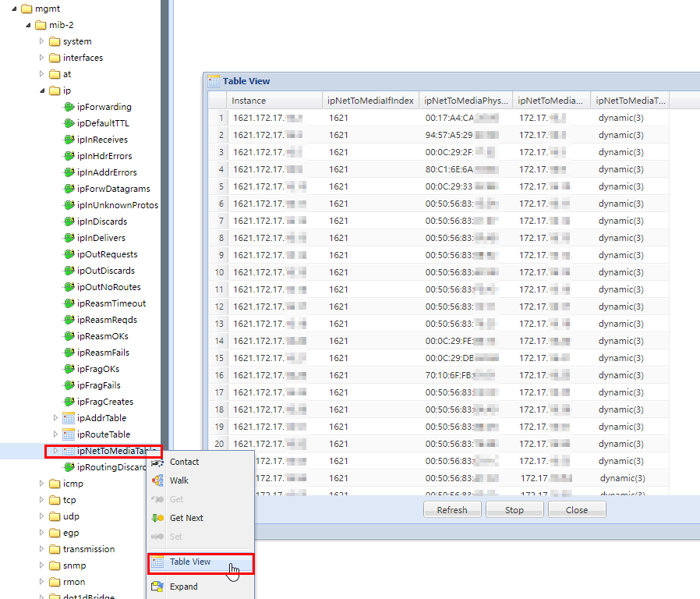The width and height of the screenshot is (700, 599).
Task: Click the ipInReceives OID icon
Action: (69, 139)
